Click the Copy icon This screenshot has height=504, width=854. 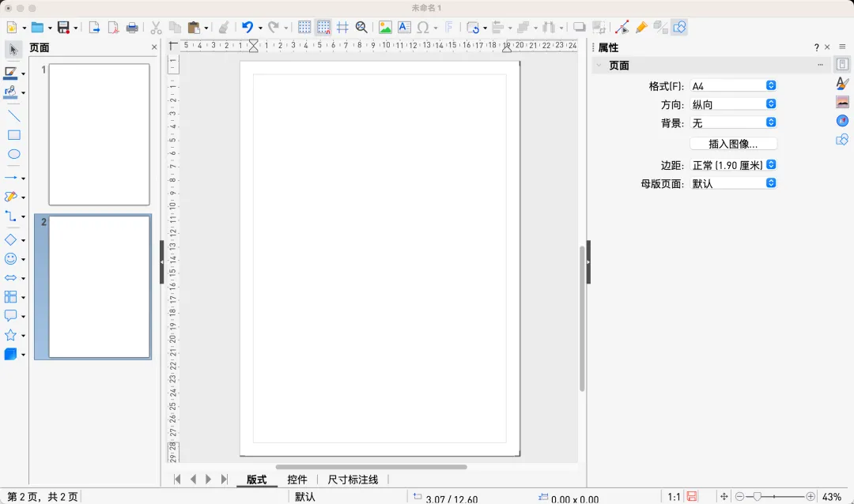coord(175,27)
